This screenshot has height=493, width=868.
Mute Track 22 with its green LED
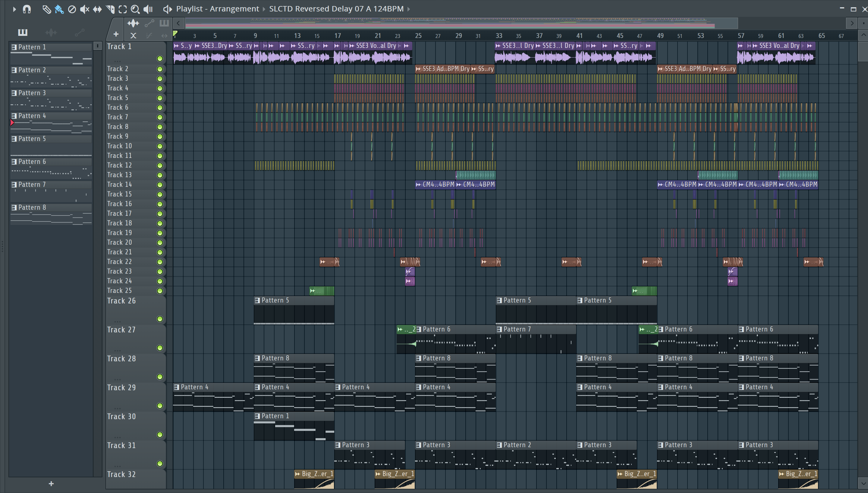click(x=160, y=262)
